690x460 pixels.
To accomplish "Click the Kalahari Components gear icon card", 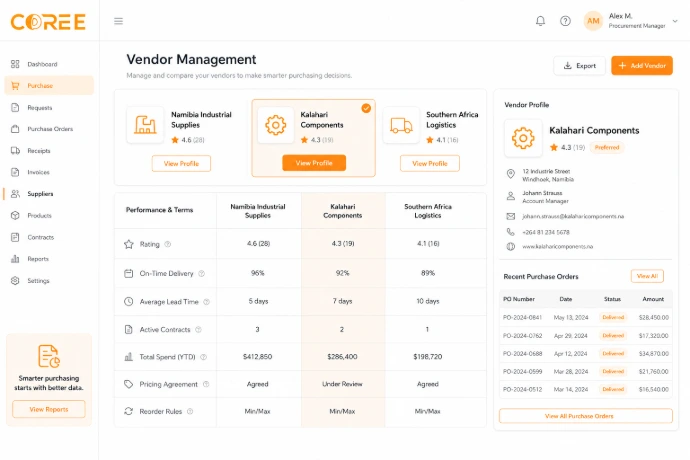I will (276, 125).
